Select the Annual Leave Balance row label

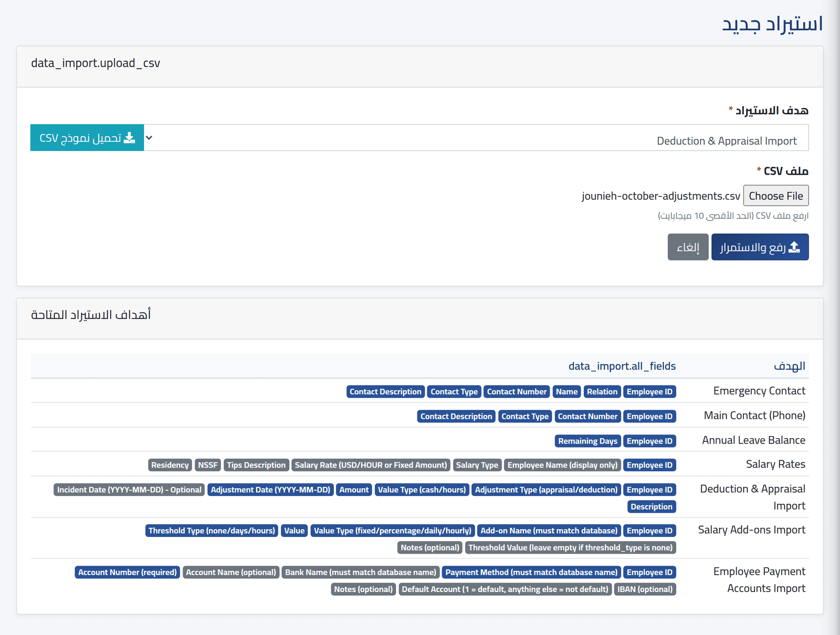point(753,440)
